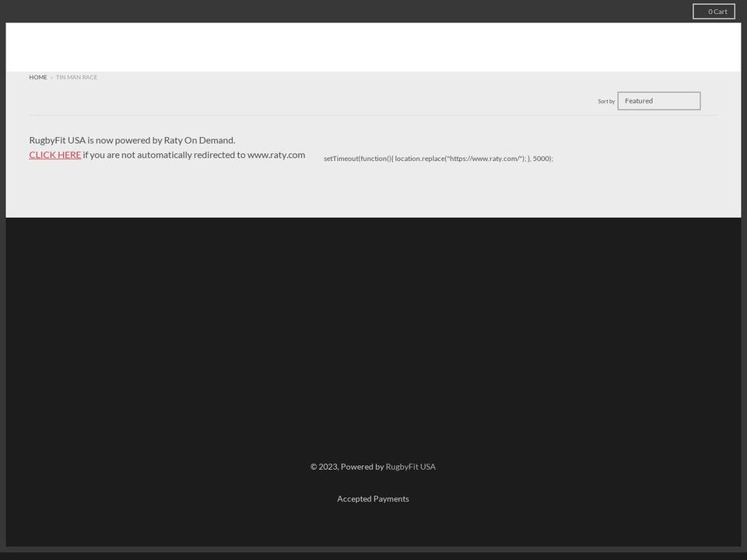Viewport: 747px width, 560px height.
Task: Open the RugbyFit USA footer link
Action: tap(410, 466)
